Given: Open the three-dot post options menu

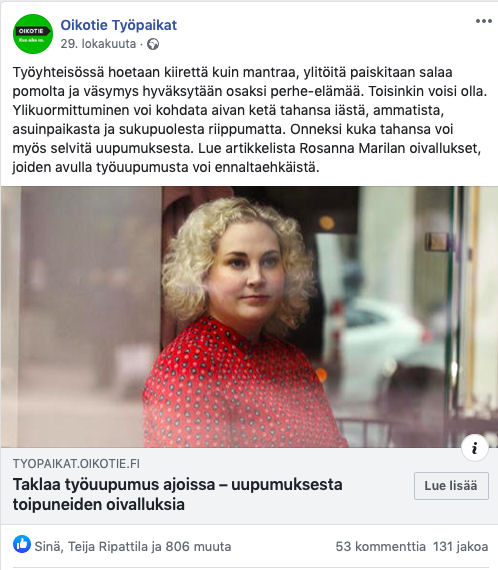Looking at the screenshot, I should [483, 21].
